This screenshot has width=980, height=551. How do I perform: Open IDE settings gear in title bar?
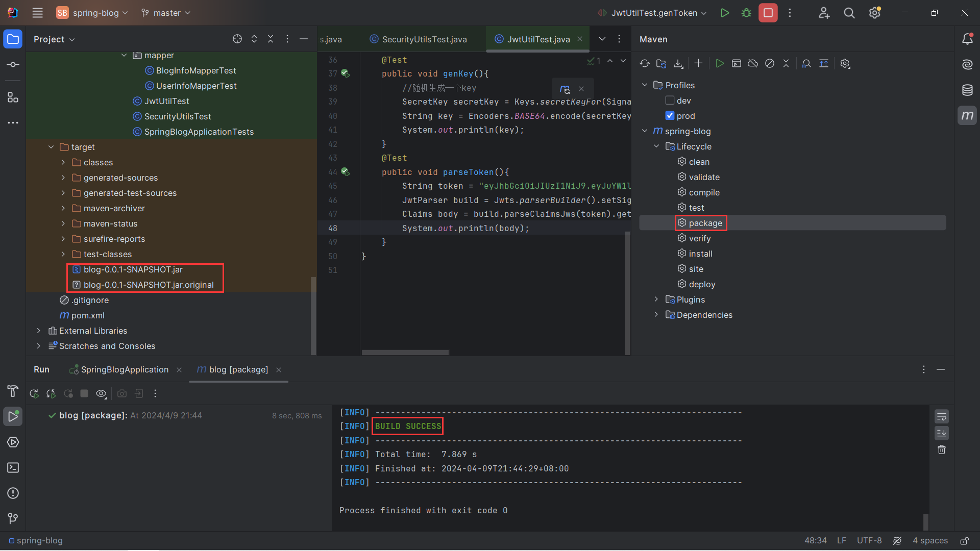(875, 13)
